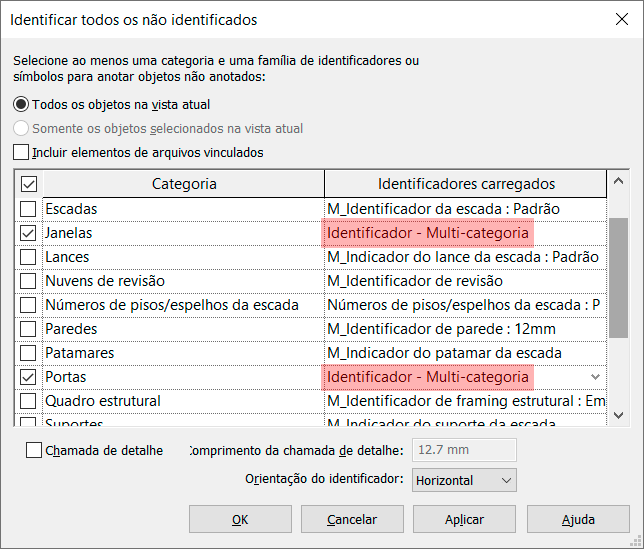Select the Portas category name
Screen dimensions: 644x549
point(66,377)
